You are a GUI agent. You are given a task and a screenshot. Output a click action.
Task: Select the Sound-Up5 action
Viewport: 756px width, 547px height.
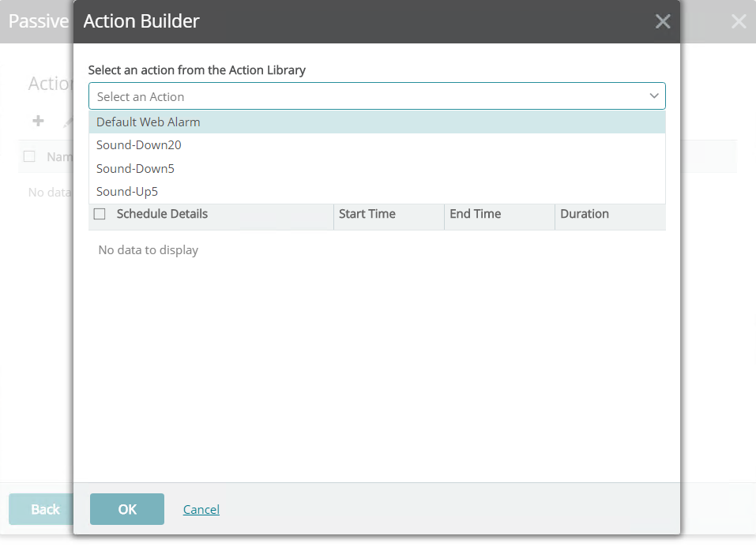(x=127, y=191)
